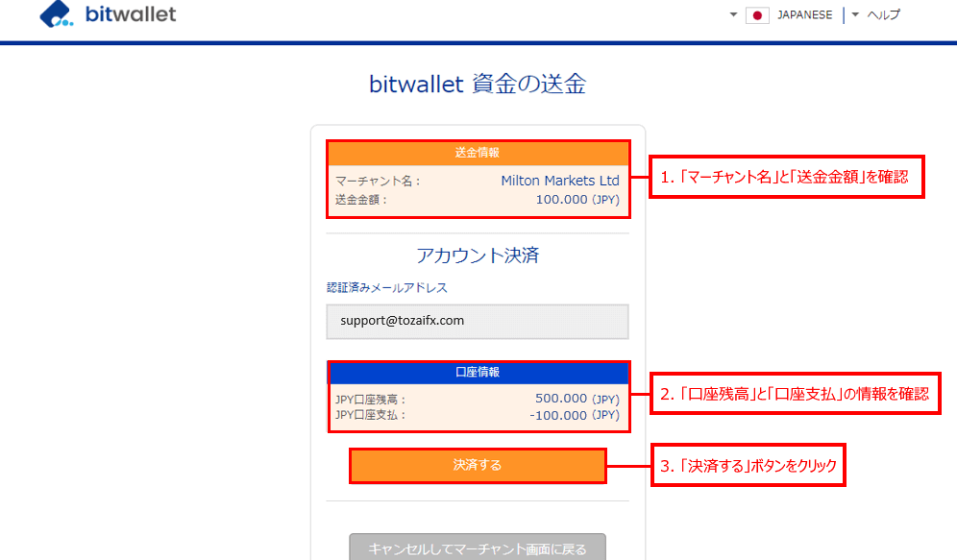957x560 pixels.
Task: Click the bitwallet 資金の送金 page title
Action: 478,85
